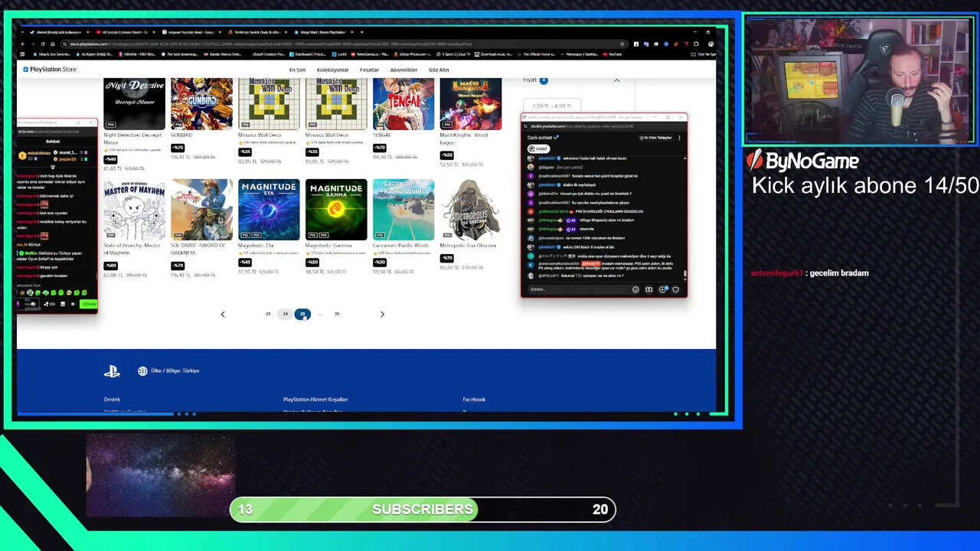
Task: Go to next pagination page arrow
Action: (x=382, y=314)
